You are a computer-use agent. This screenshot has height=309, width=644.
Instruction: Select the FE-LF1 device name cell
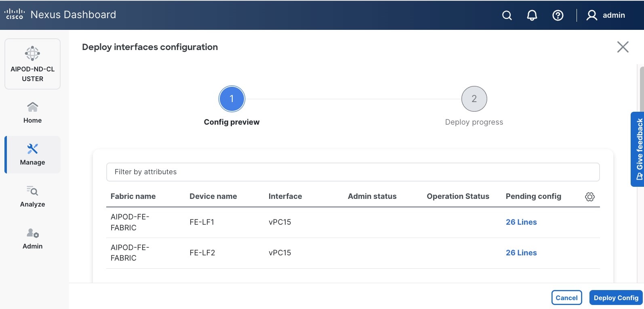(x=202, y=222)
